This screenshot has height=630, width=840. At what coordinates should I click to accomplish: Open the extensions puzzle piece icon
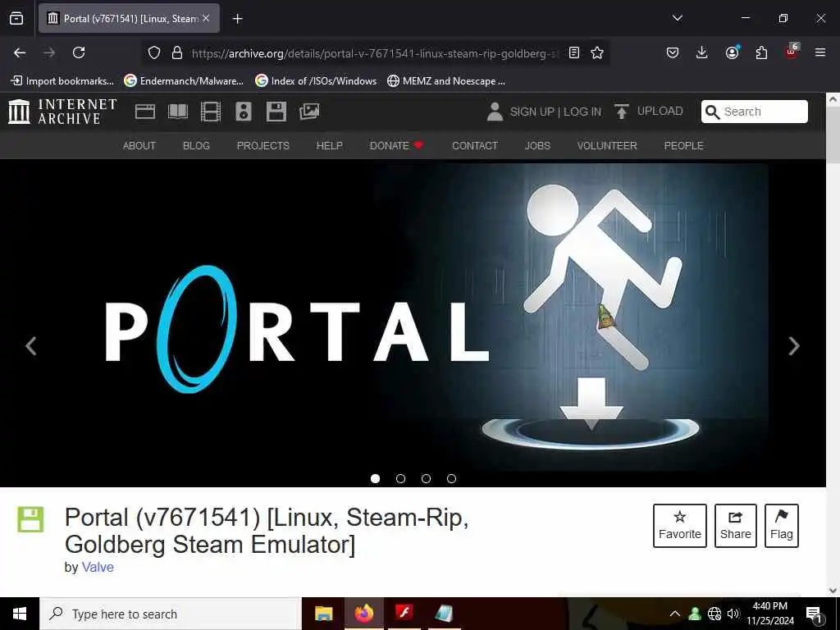point(761,52)
